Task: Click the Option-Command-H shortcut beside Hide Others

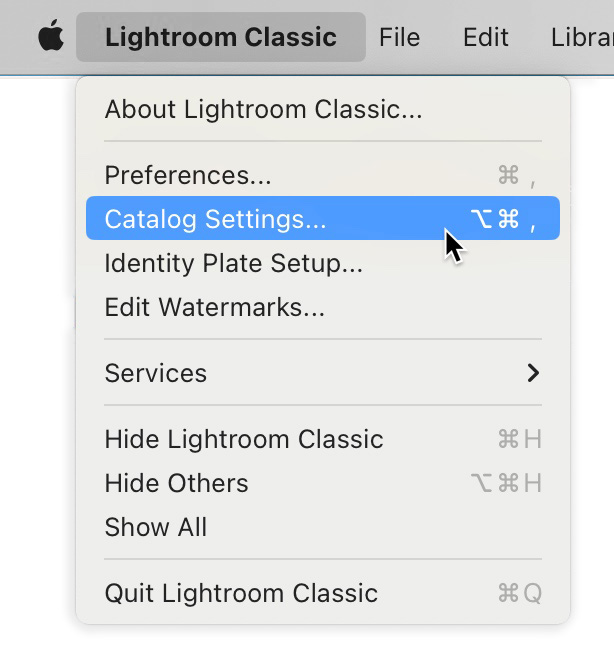Action: tap(506, 483)
